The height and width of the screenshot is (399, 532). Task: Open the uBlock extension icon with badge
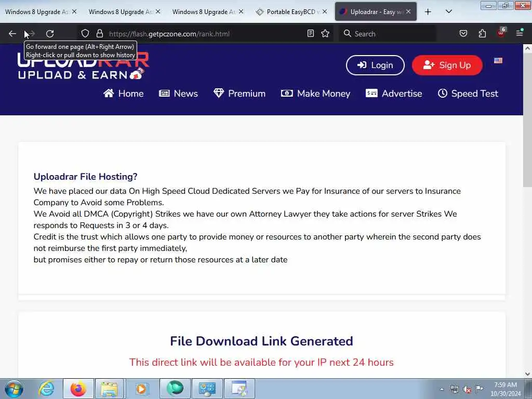pos(501,33)
